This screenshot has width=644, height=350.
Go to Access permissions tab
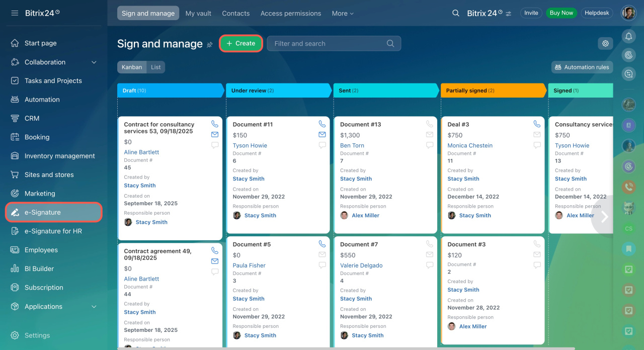click(290, 14)
